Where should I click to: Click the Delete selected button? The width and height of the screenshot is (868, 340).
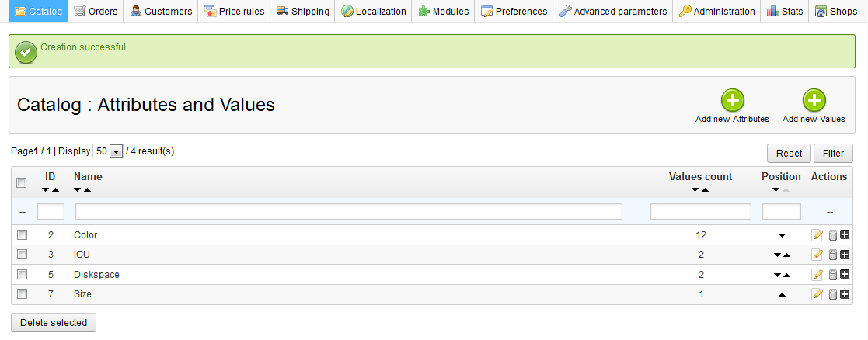(54, 322)
